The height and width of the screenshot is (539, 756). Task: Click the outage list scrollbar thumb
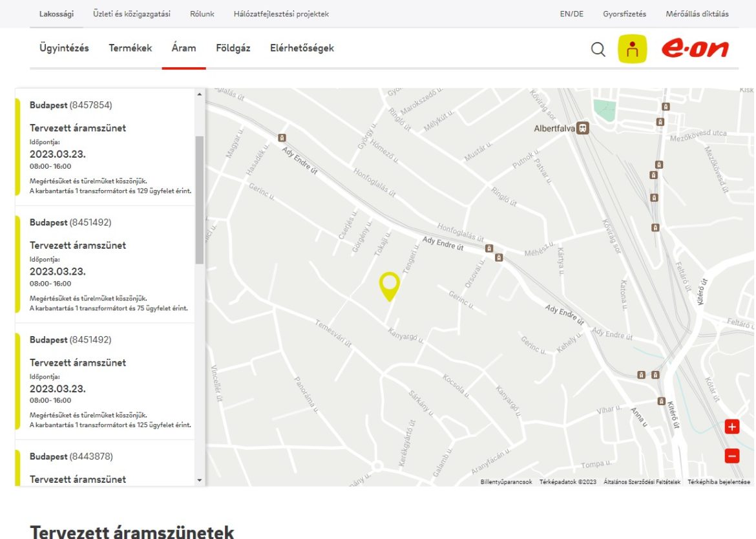(x=199, y=199)
